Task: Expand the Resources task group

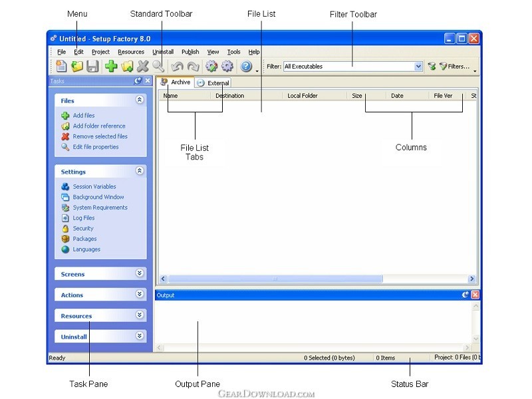Action: point(140,315)
